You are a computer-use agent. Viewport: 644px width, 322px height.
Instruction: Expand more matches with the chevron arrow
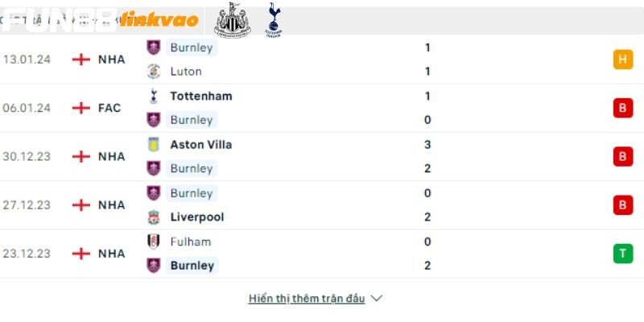click(x=377, y=298)
